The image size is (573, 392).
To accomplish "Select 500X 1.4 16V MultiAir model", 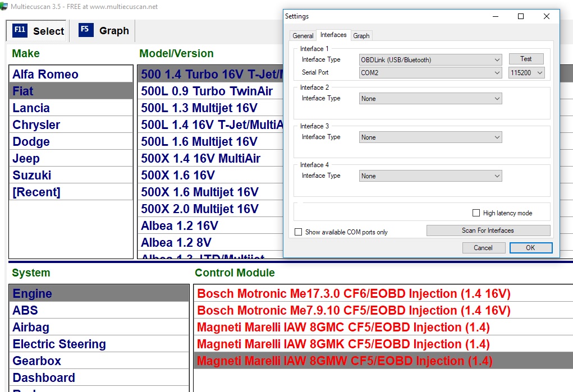I will pyautogui.click(x=210, y=158).
